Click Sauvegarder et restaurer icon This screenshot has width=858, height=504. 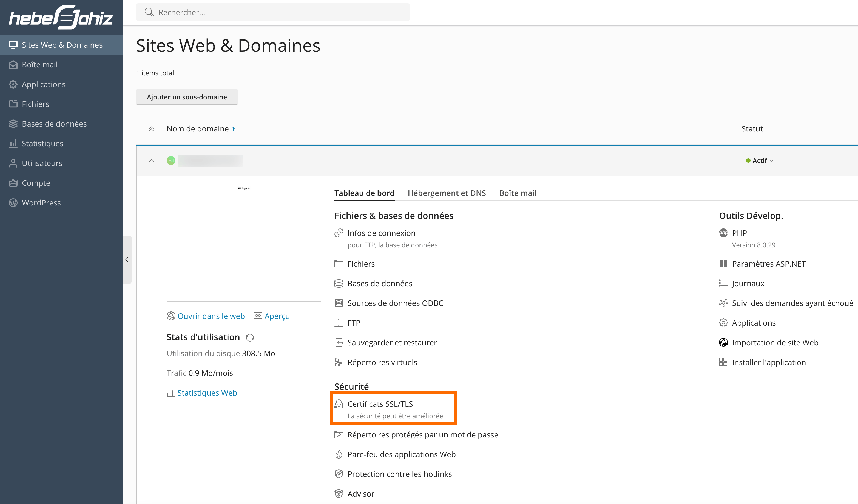(x=339, y=343)
